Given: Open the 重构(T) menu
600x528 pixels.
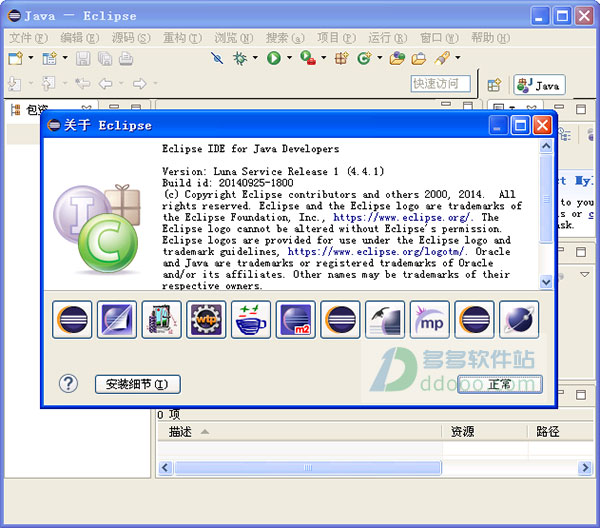Looking at the screenshot, I should pyautogui.click(x=182, y=38).
